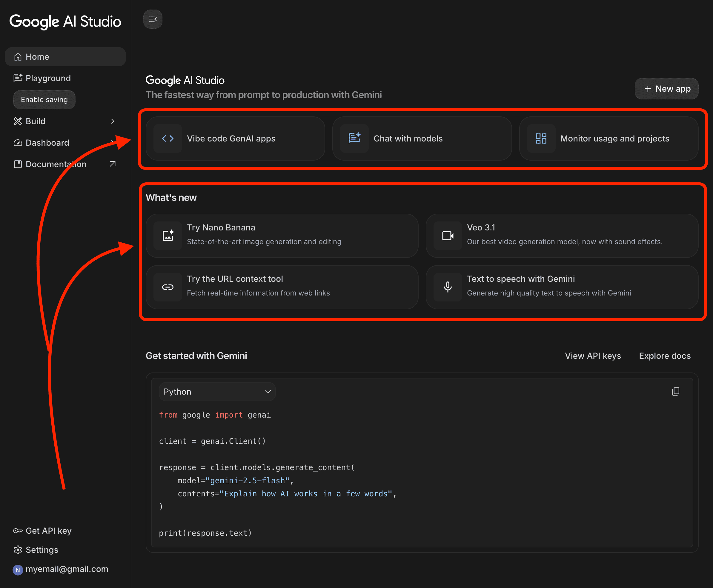Viewport: 713px width, 588px height.
Task: Click the code brackets icon for Vibe code
Action: tap(168, 138)
